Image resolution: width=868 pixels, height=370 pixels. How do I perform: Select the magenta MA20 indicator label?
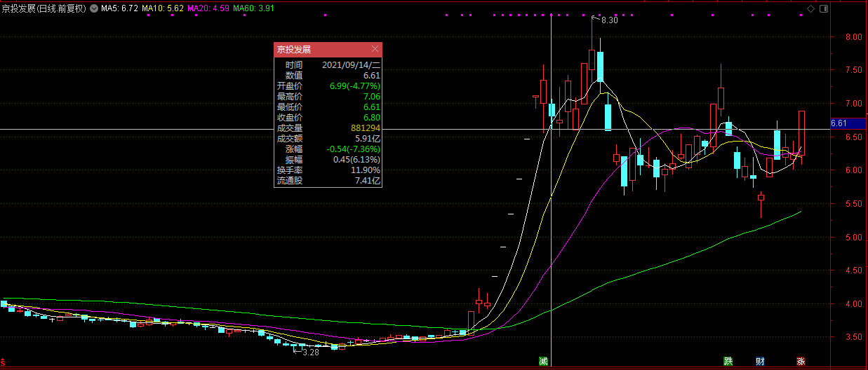tap(210, 9)
